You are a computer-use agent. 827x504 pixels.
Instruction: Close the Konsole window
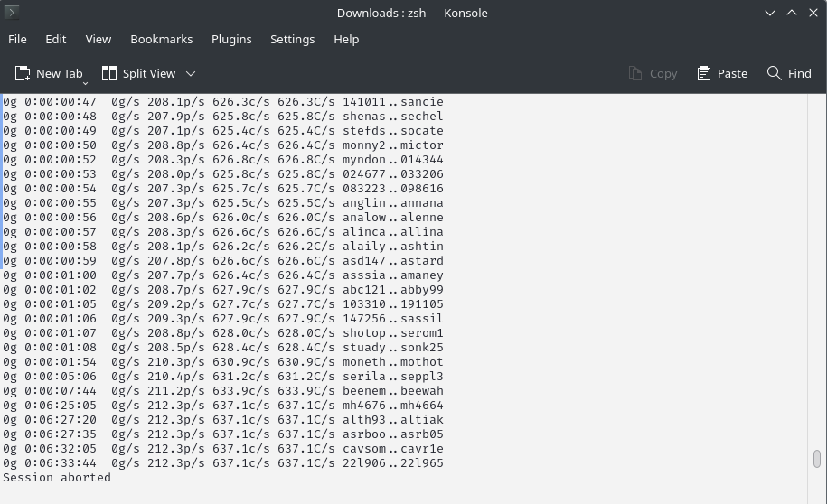click(x=813, y=13)
